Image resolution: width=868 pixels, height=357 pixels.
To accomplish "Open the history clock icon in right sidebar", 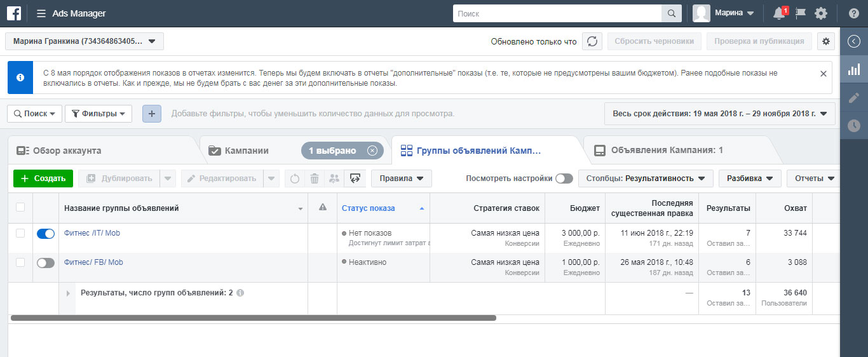I will pyautogui.click(x=854, y=126).
